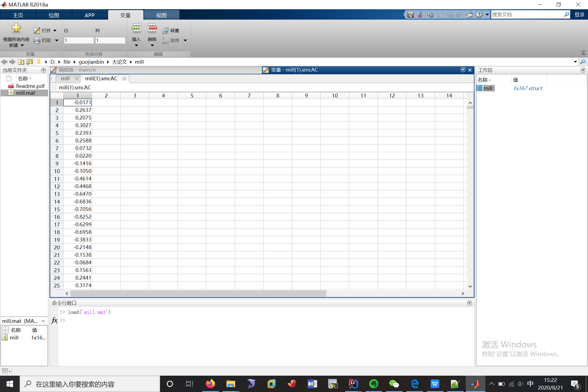
Task: Open the MATLAB icon on the taskbar
Action: [x=475, y=384]
